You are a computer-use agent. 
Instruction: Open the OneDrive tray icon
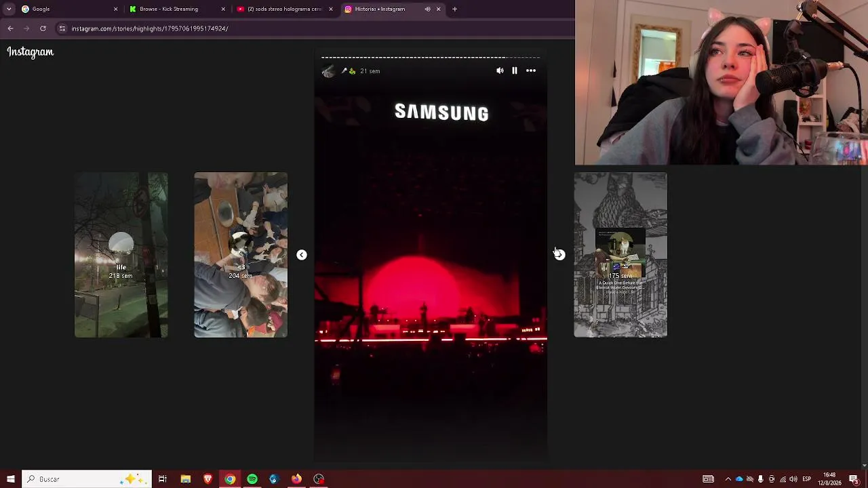739,479
